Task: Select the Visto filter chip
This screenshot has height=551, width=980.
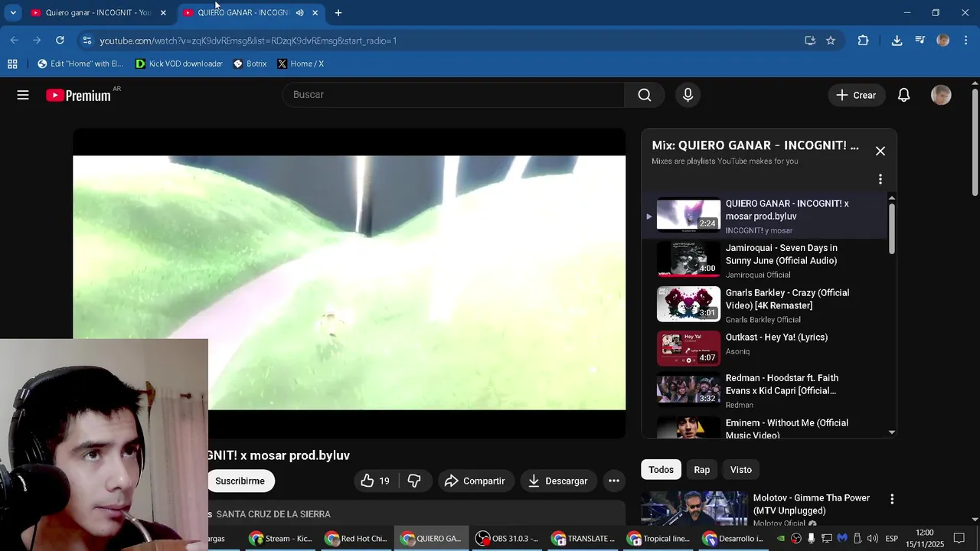Action: coord(741,470)
